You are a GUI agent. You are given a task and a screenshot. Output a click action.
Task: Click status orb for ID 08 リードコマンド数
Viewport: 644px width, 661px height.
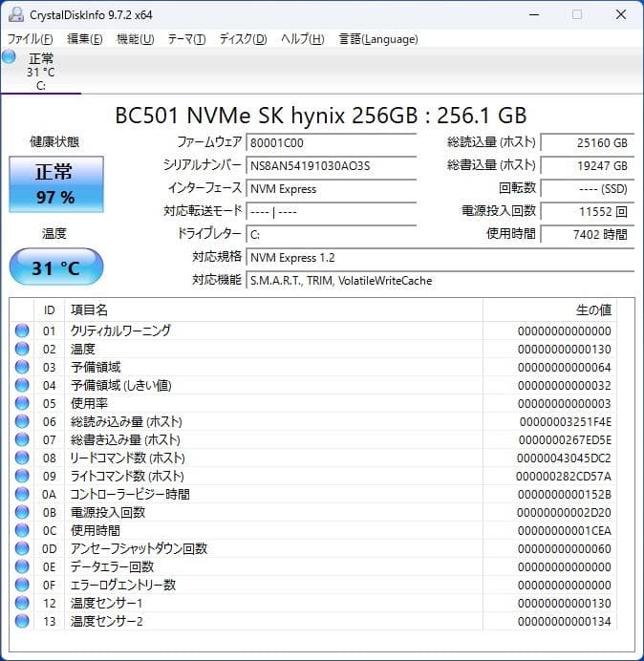click(x=22, y=458)
